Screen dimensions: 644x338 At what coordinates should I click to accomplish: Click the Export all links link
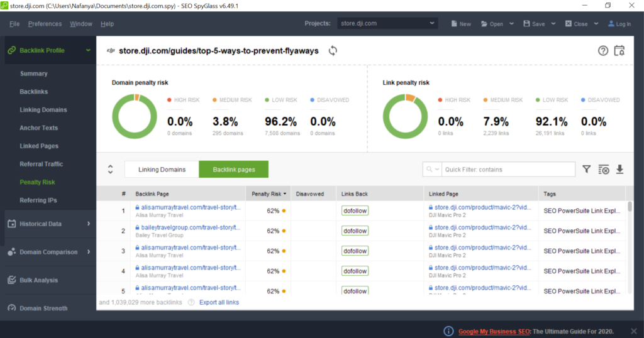pos(219,302)
